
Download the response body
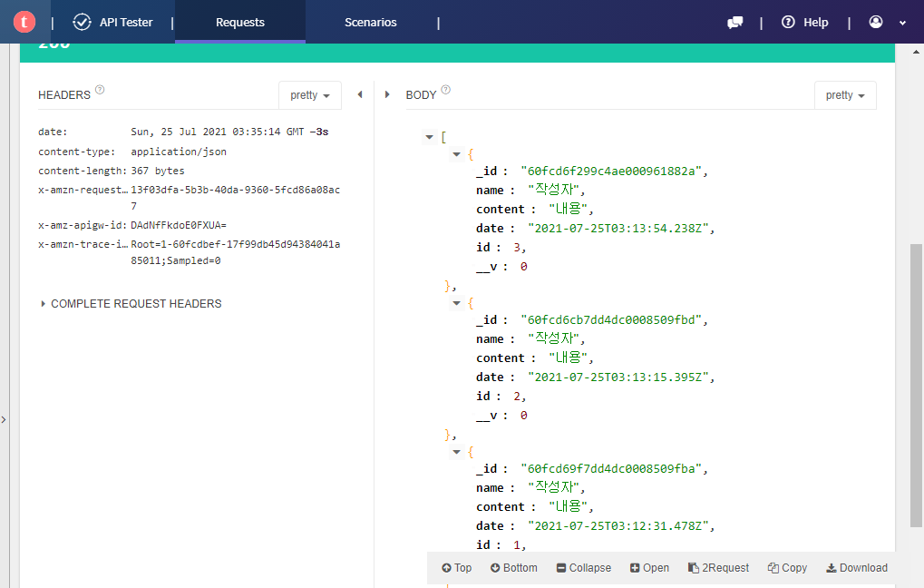coord(857,568)
